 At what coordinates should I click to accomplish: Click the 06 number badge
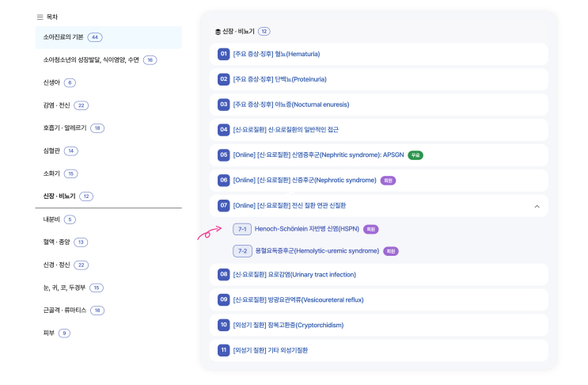click(223, 181)
